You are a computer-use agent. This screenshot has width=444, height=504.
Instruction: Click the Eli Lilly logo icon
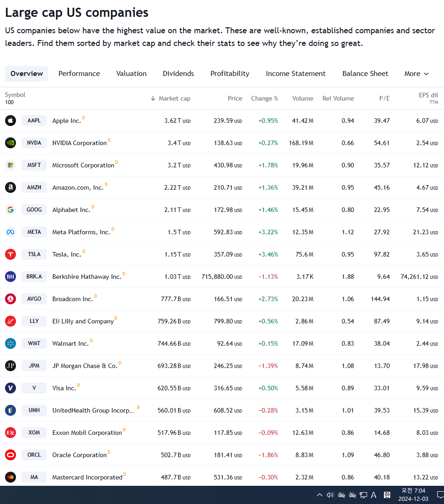10,321
